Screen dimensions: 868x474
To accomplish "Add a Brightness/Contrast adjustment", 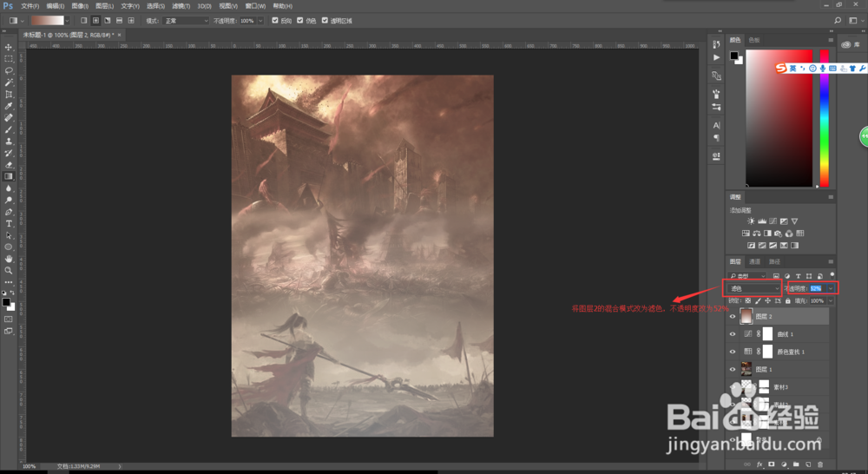I will point(751,221).
